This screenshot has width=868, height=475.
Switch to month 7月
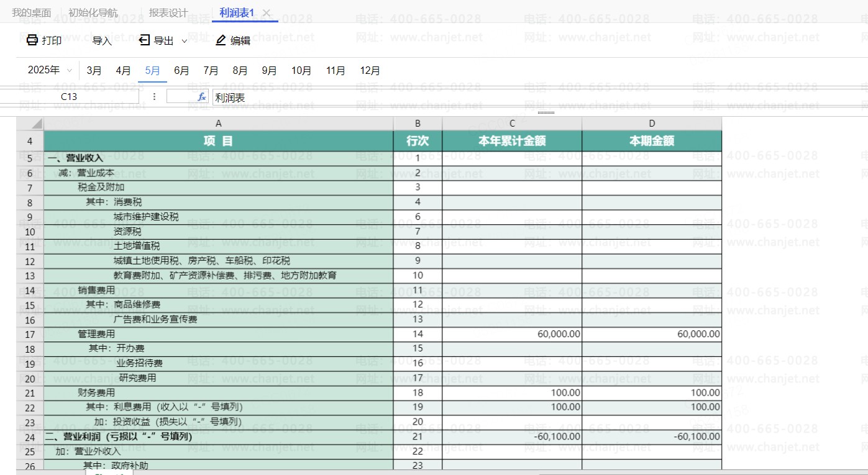click(x=211, y=71)
